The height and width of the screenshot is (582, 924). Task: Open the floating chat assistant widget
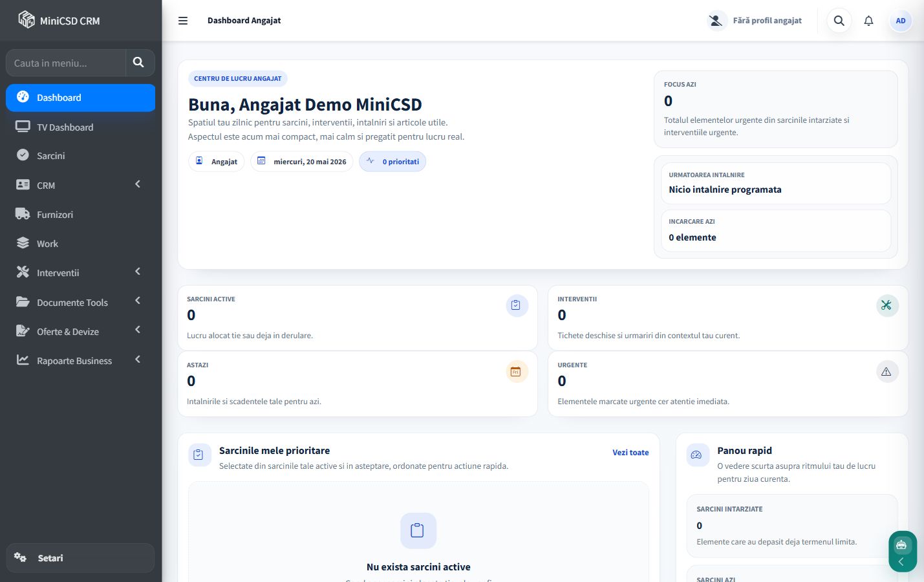[x=901, y=545]
